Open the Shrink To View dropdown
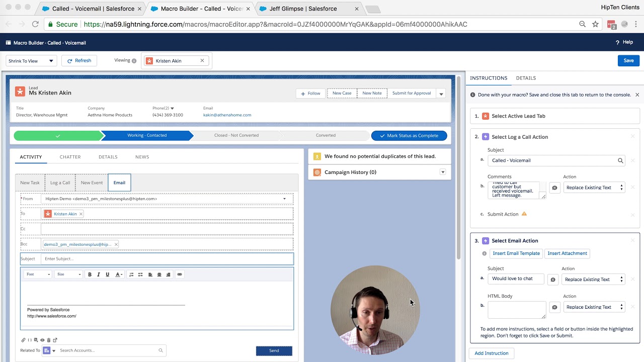644x362 pixels. click(x=31, y=61)
